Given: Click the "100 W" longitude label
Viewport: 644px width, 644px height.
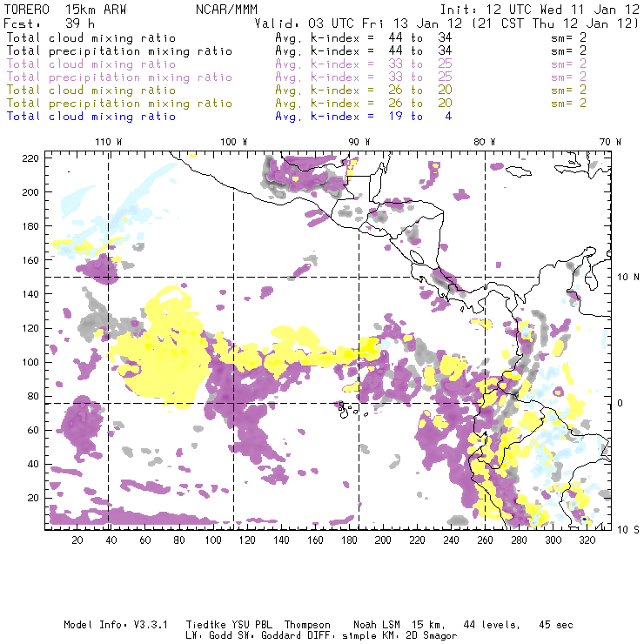Looking at the screenshot, I should pyautogui.click(x=234, y=142).
